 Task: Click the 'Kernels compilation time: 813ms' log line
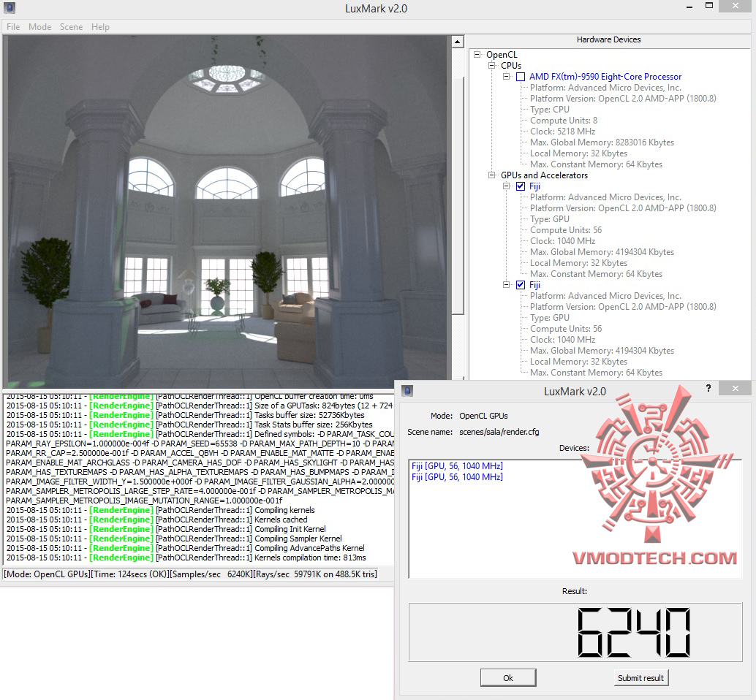click(x=186, y=558)
